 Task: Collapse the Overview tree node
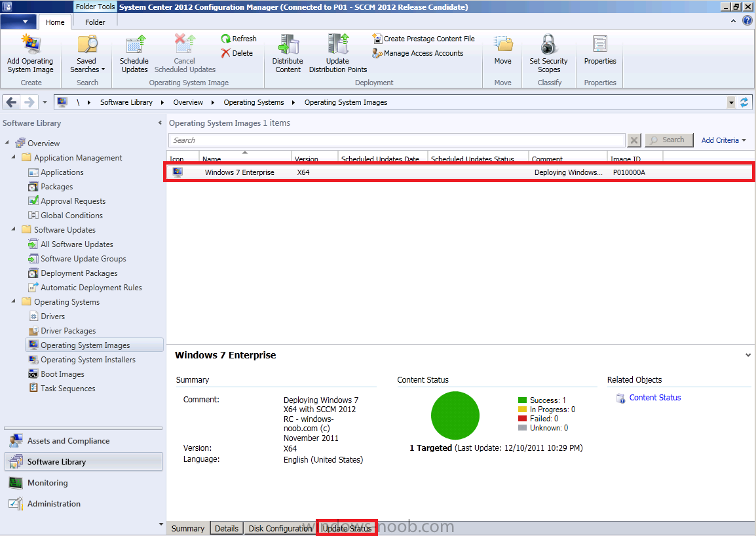click(x=7, y=143)
